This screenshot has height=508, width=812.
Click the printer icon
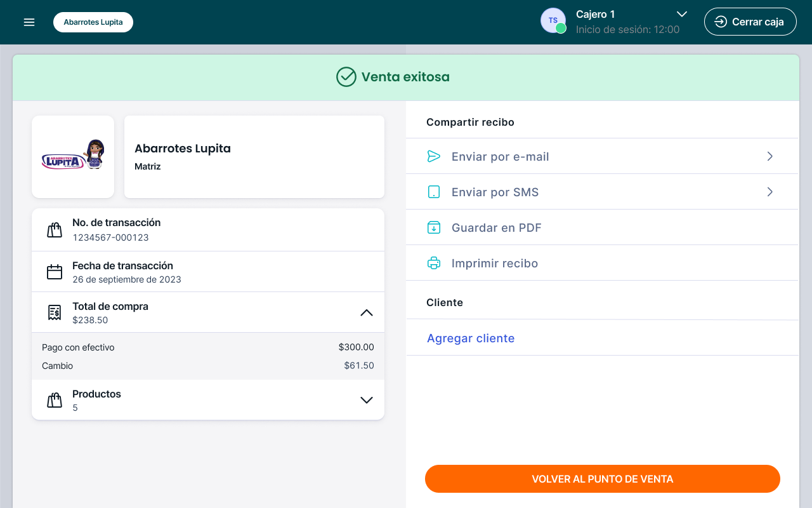click(434, 263)
